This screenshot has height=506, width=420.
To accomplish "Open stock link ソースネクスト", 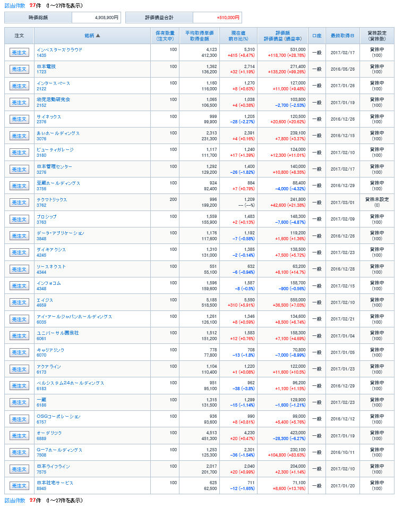I will [51, 266].
